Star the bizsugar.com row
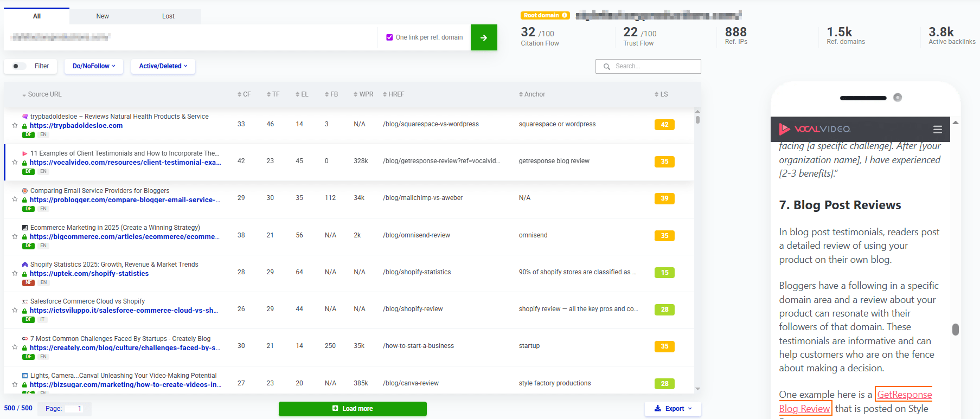This screenshot has height=419, width=980. pos(15,384)
